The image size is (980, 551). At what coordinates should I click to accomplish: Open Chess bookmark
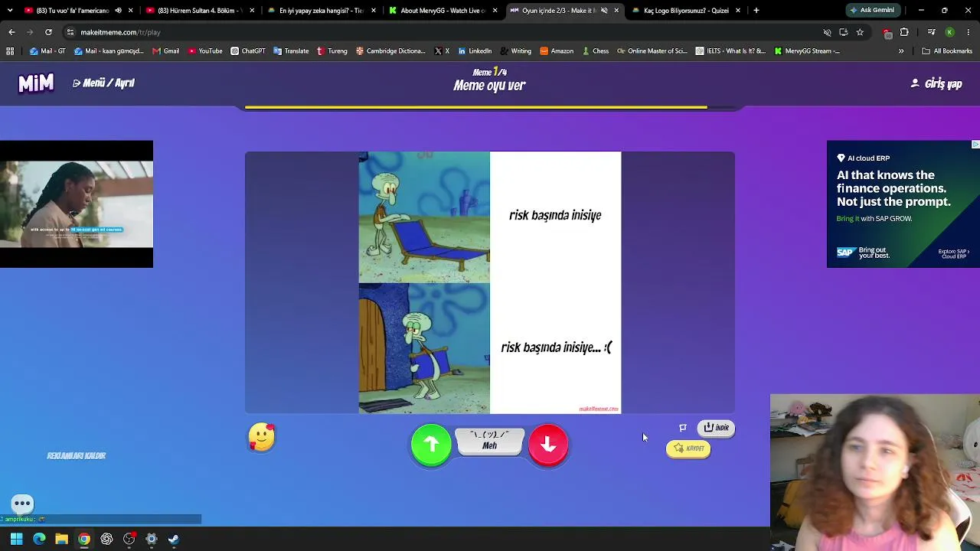(x=595, y=51)
